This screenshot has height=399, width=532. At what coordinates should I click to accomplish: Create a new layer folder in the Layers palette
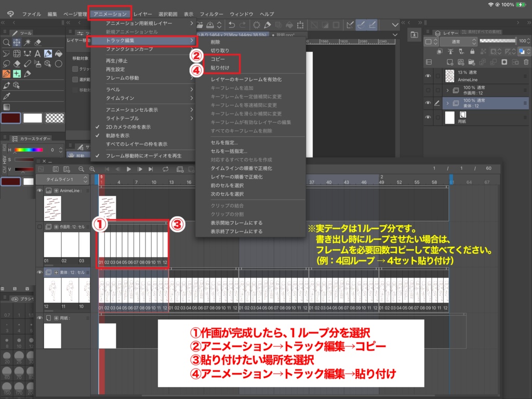pyautogui.click(x=471, y=62)
